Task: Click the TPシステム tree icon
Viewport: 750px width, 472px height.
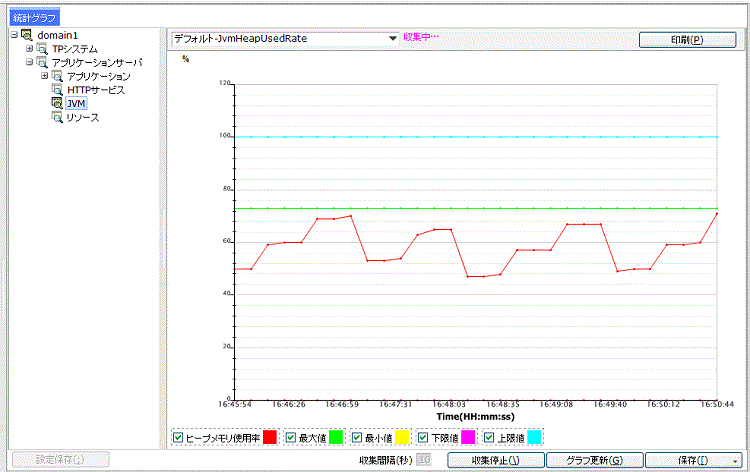Action: (x=42, y=49)
